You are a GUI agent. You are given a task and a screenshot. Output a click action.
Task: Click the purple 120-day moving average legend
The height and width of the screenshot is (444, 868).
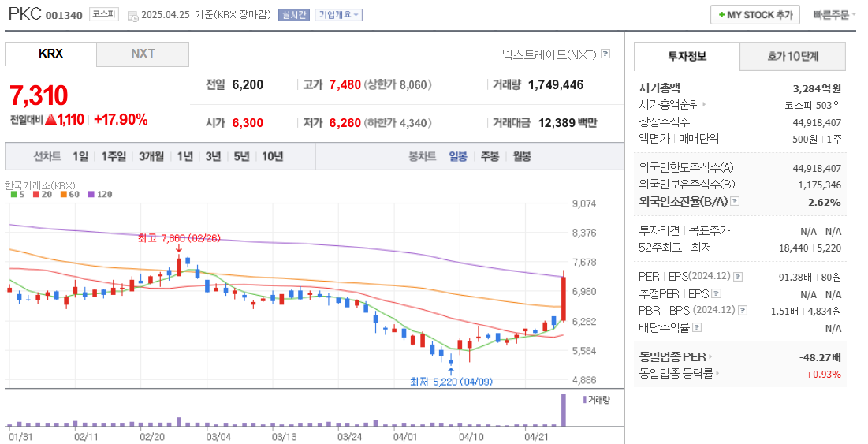tap(99, 194)
